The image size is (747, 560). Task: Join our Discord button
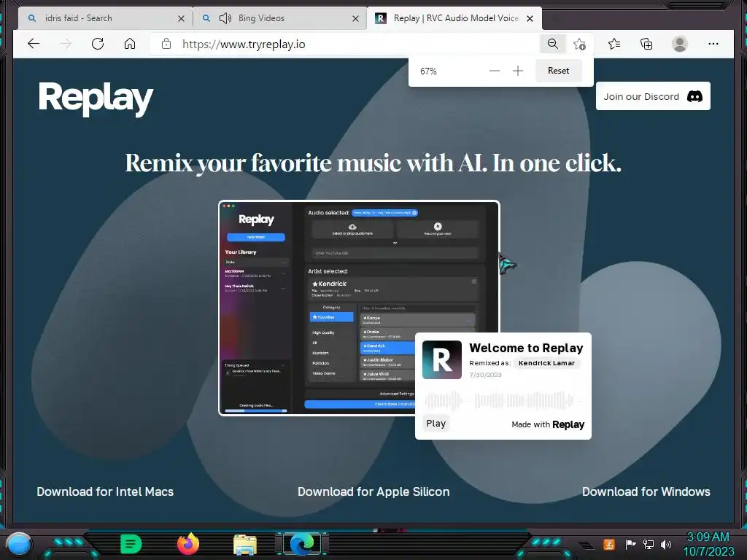click(x=653, y=96)
